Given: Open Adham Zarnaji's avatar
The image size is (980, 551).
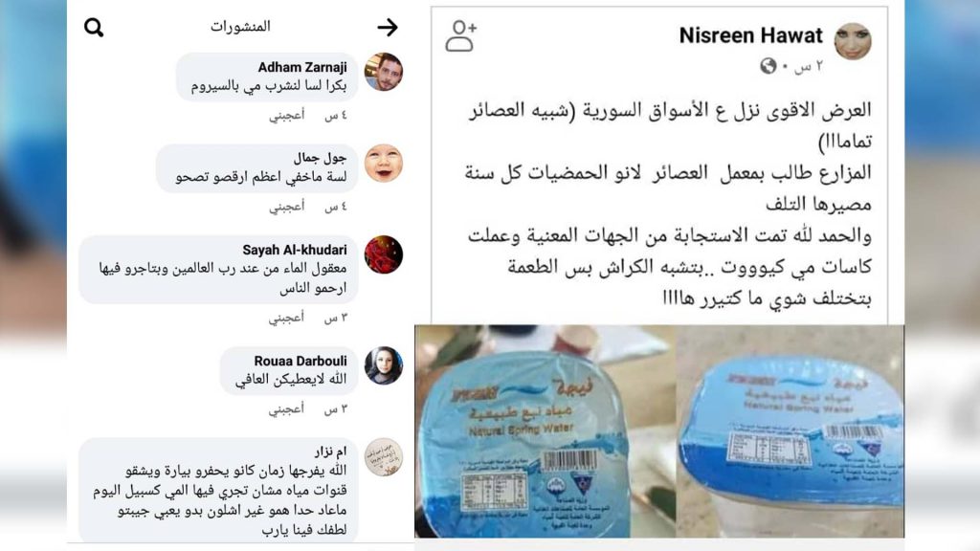Looking at the screenshot, I should pyautogui.click(x=383, y=72).
